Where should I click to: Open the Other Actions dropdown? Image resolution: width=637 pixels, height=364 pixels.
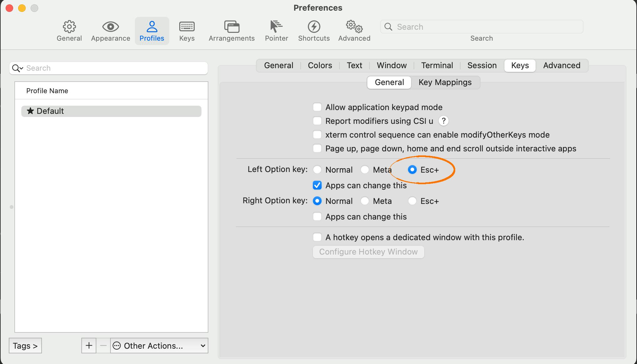159,346
